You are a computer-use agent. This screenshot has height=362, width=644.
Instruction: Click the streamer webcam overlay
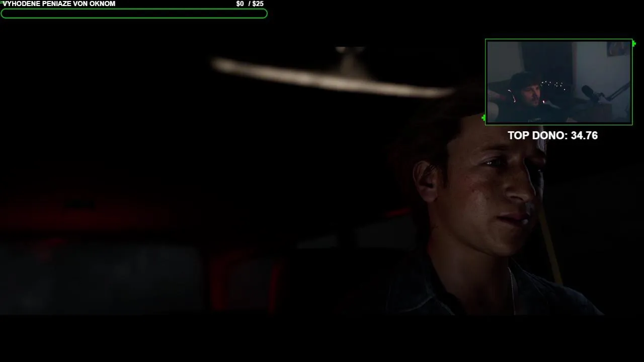[x=558, y=82]
